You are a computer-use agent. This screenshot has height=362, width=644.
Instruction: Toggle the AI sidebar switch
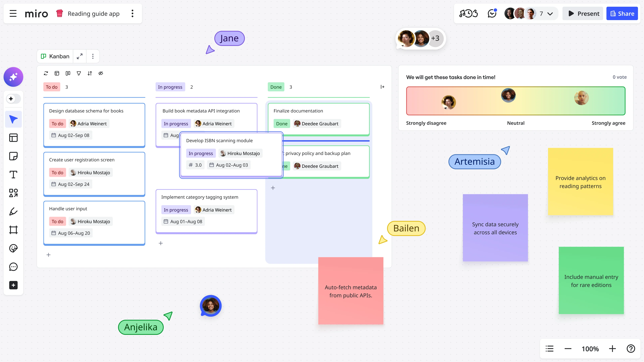[x=13, y=99]
